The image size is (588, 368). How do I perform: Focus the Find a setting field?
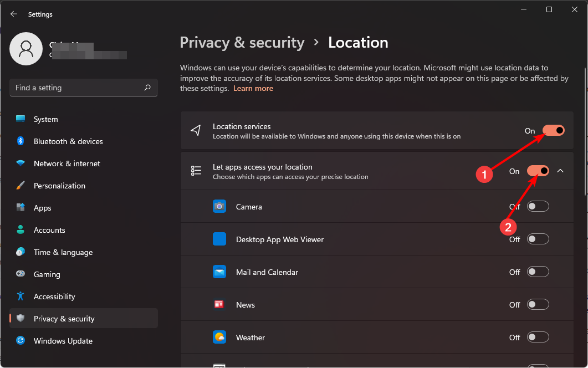tap(78, 88)
